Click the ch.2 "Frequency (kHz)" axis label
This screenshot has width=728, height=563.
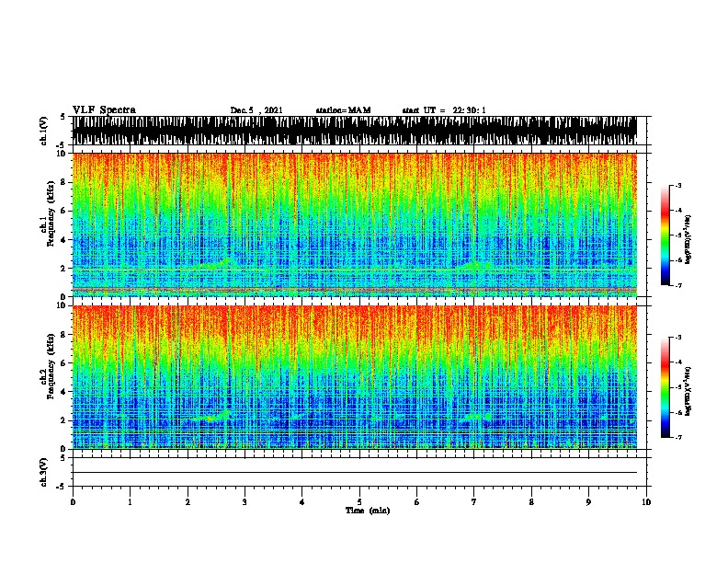click(x=51, y=366)
